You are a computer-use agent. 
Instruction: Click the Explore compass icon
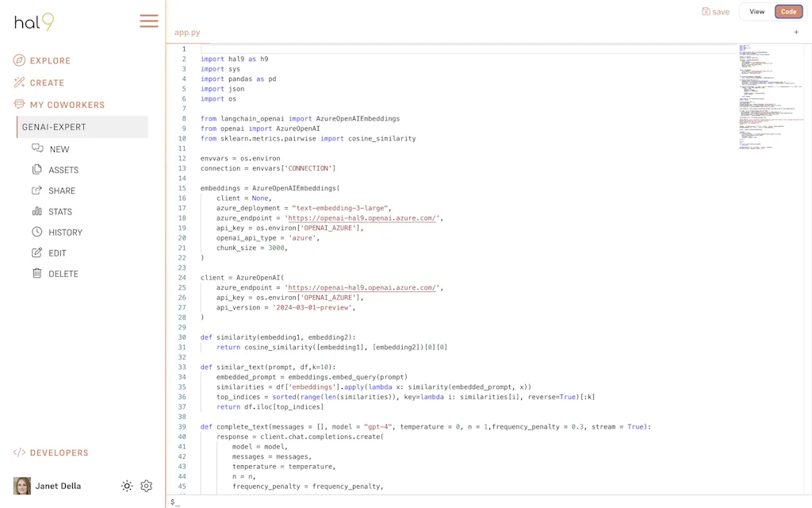(x=20, y=60)
